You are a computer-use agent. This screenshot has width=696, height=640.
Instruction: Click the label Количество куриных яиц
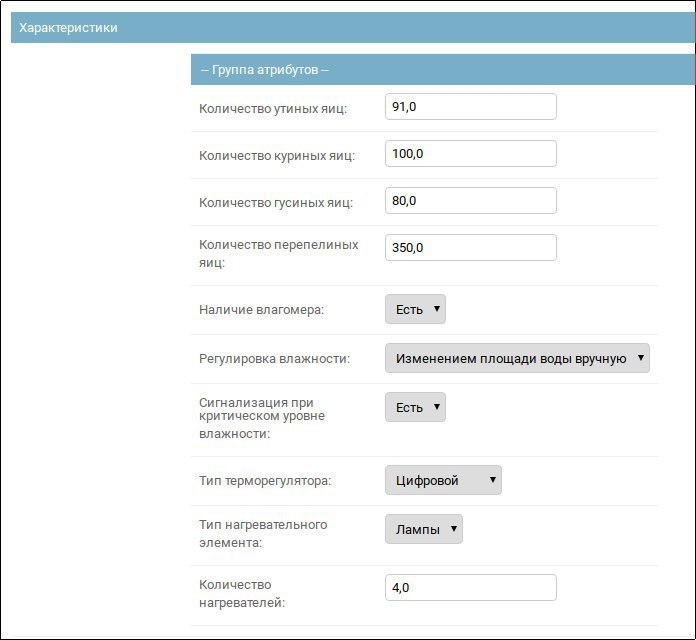277,156
